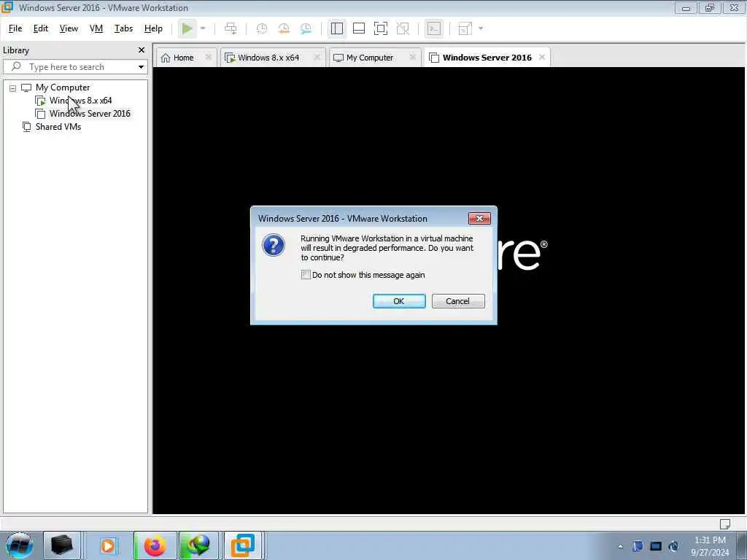
Task: Toggle the library sidebar view icon
Action: point(337,28)
